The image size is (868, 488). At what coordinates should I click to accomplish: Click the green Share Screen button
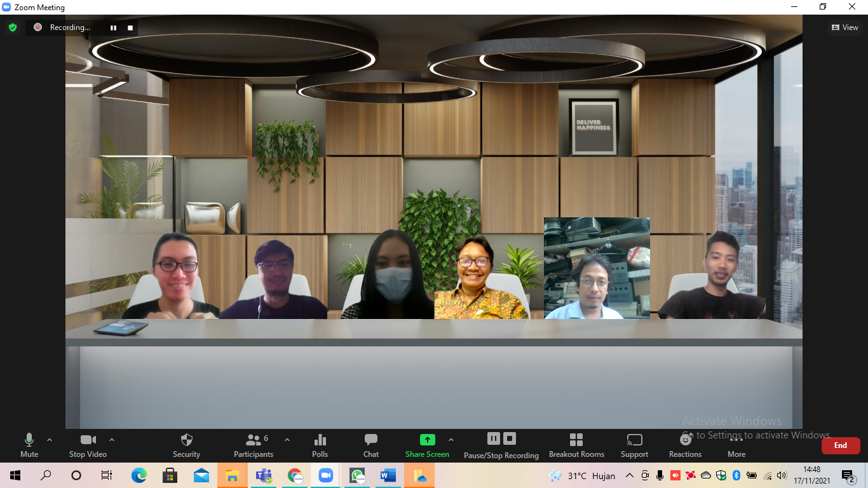pyautogui.click(x=427, y=444)
